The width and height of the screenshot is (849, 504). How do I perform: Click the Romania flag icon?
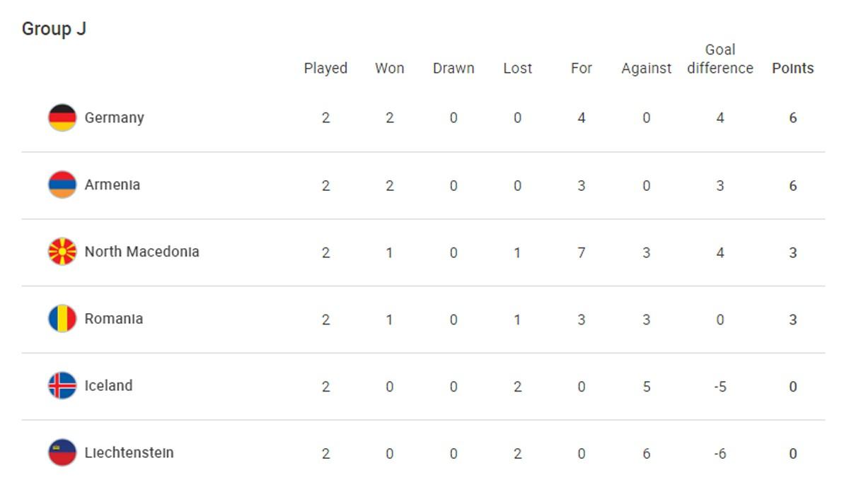point(62,319)
